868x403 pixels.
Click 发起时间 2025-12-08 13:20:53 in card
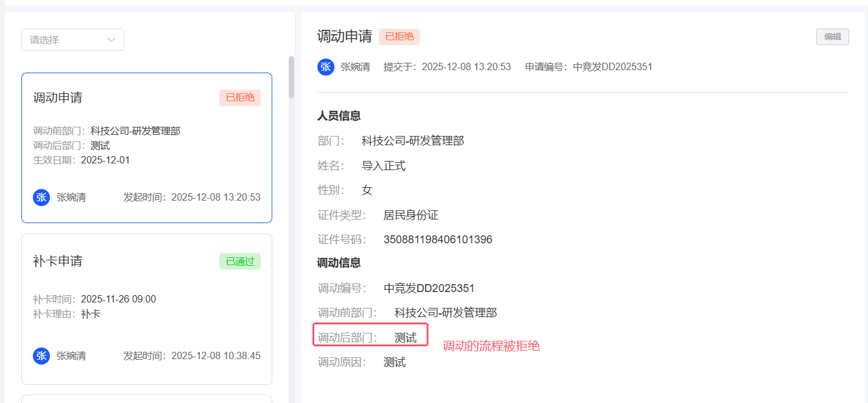pos(192,198)
